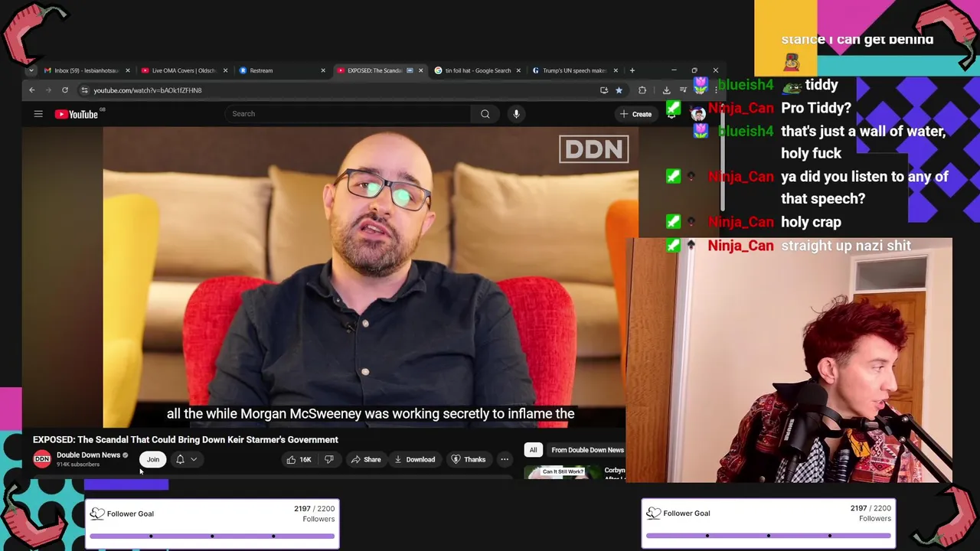Open a new browser tab
This screenshot has width=980, height=551.
click(x=632, y=70)
